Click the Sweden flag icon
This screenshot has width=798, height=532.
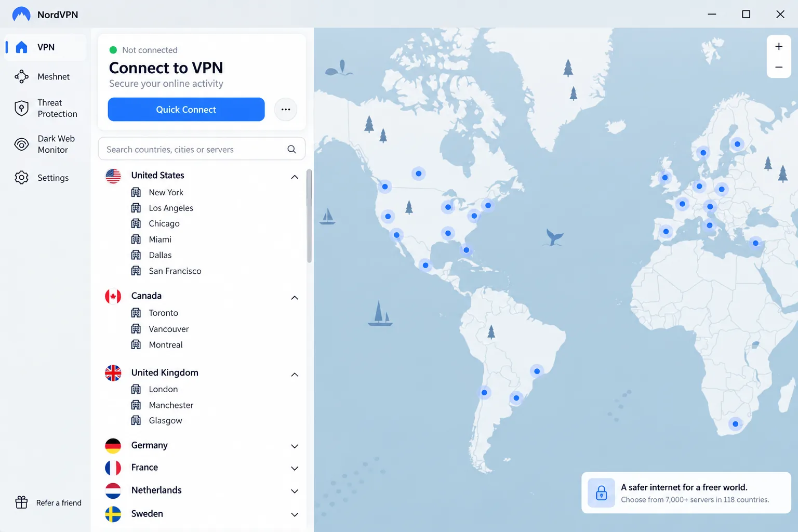click(x=113, y=514)
